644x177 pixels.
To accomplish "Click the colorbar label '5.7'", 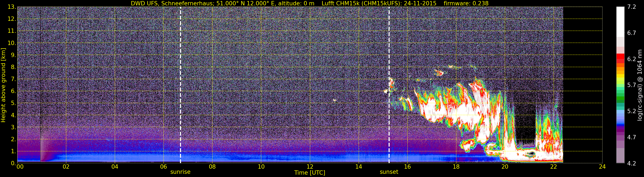I will pos(632,85).
